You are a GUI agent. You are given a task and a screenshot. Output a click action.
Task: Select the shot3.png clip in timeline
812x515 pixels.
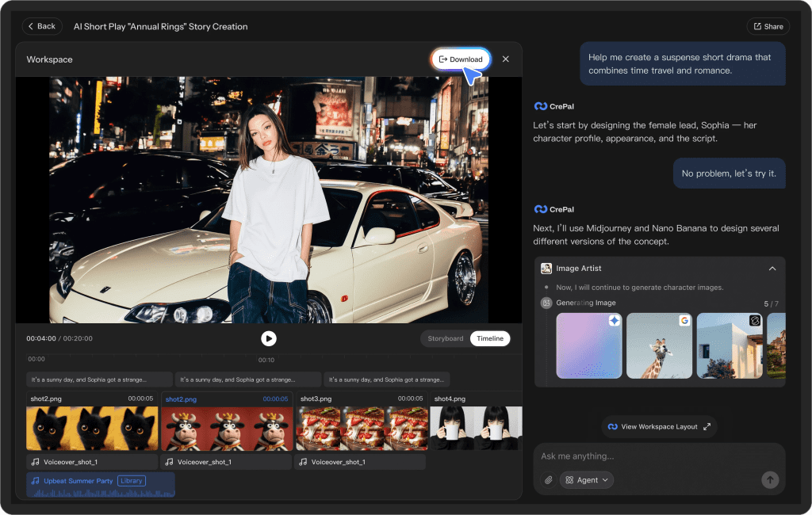point(361,428)
